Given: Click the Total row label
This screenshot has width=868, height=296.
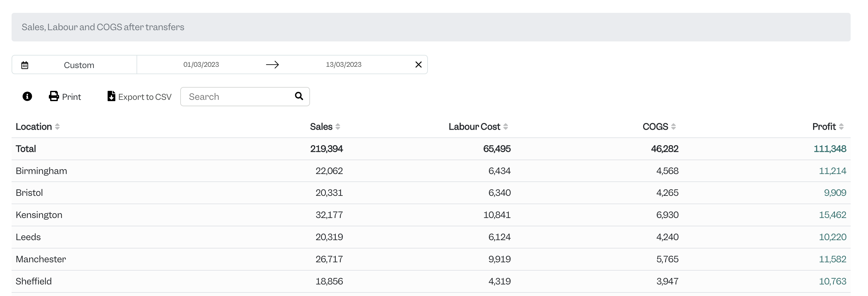Looking at the screenshot, I should [x=26, y=149].
